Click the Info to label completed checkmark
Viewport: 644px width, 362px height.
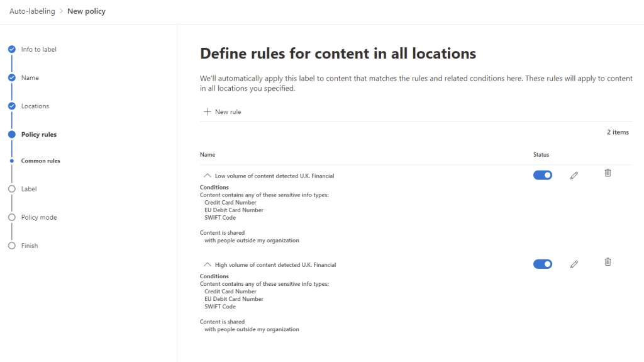(11, 49)
